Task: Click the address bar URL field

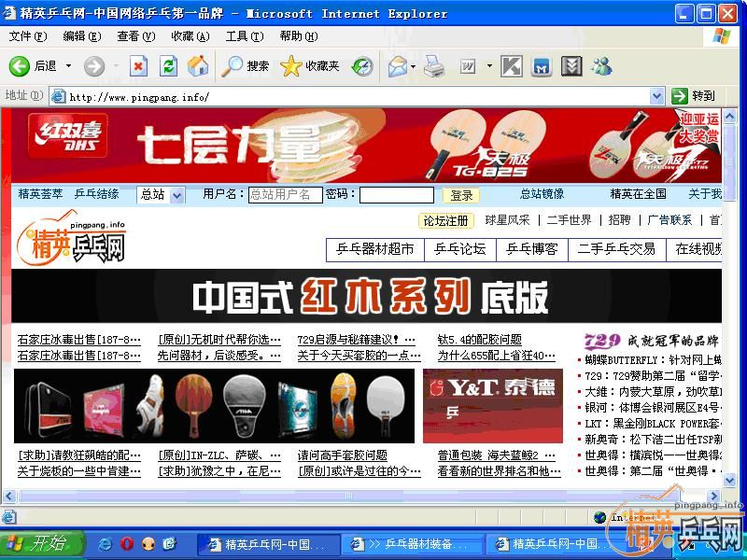Action: 358,97
